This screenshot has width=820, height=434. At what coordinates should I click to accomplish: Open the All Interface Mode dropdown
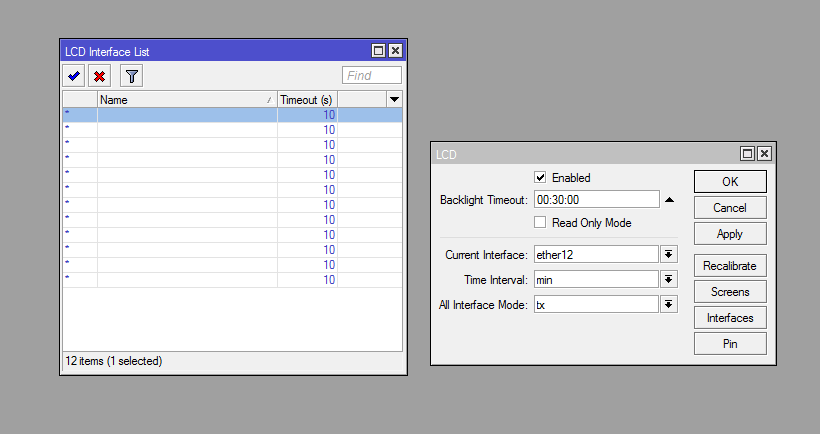tap(669, 305)
